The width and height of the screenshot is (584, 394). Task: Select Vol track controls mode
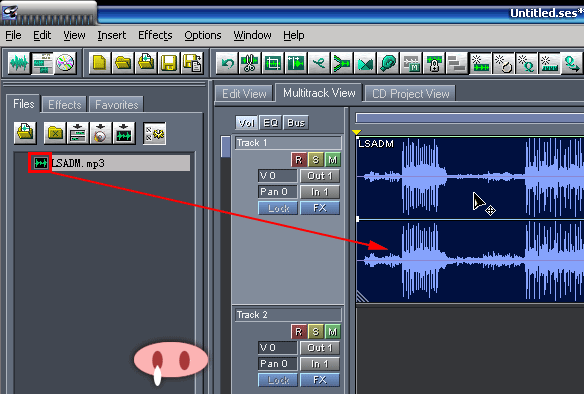[247, 123]
